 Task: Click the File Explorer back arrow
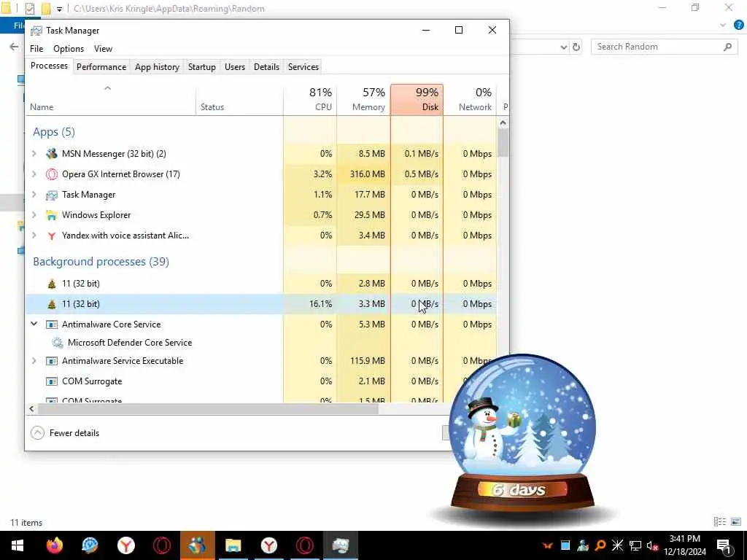pyautogui.click(x=14, y=47)
